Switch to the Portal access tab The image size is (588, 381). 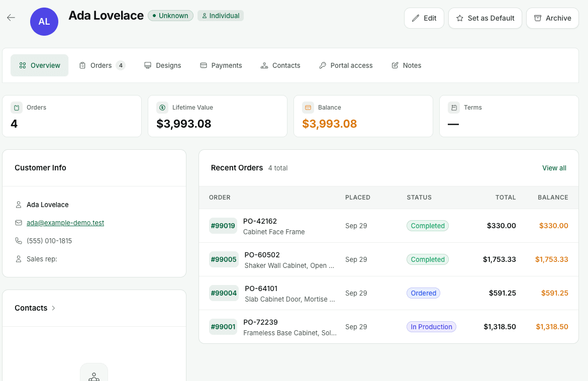[x=346, y=65]
